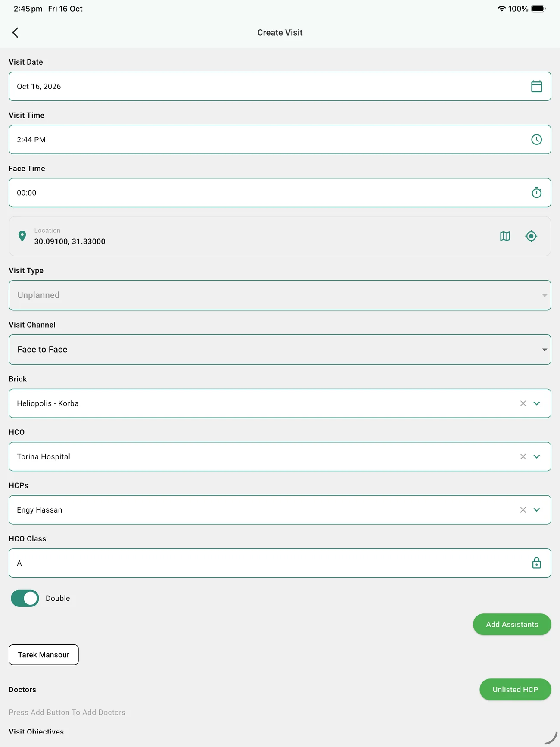Tap the Doctors section heading

pyautogui.click(x=22, y=690)
